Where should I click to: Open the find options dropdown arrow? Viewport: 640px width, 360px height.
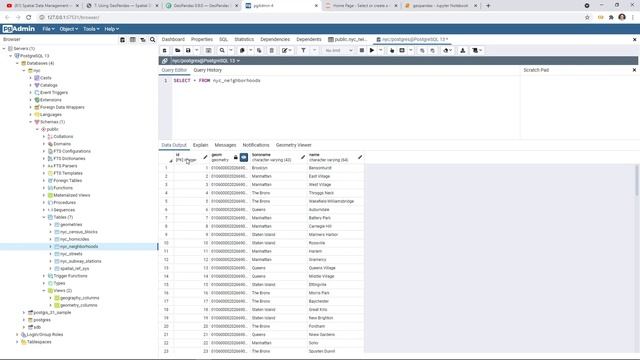click(x=231, y=51)
